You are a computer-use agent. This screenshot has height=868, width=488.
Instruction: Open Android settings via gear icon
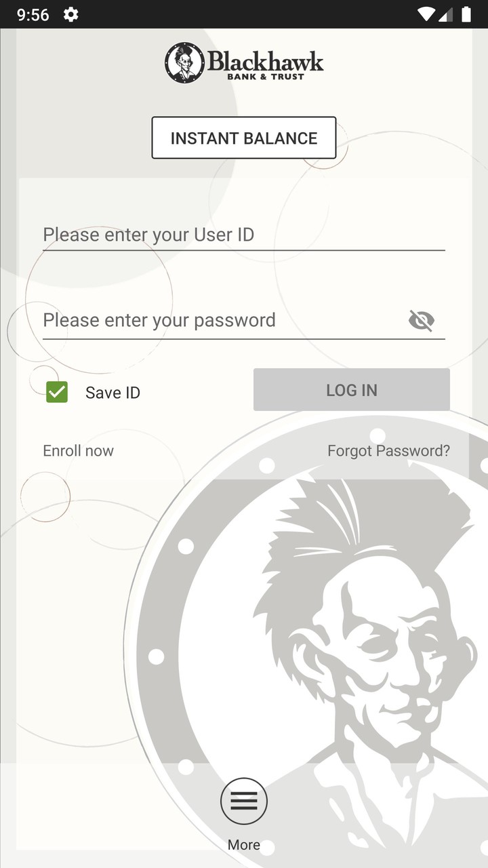[70, 14]
